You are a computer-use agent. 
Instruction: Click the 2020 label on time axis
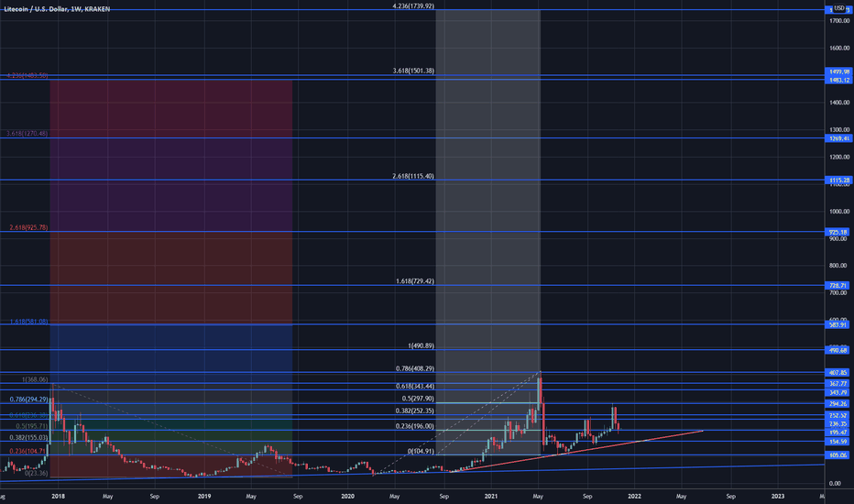coord(347,497)
